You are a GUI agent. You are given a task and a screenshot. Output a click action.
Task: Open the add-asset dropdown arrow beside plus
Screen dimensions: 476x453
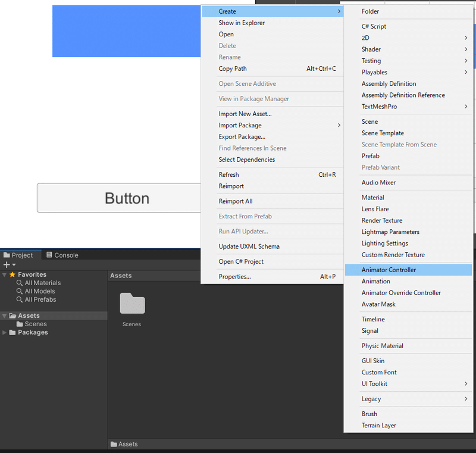(x=14, y=265)
